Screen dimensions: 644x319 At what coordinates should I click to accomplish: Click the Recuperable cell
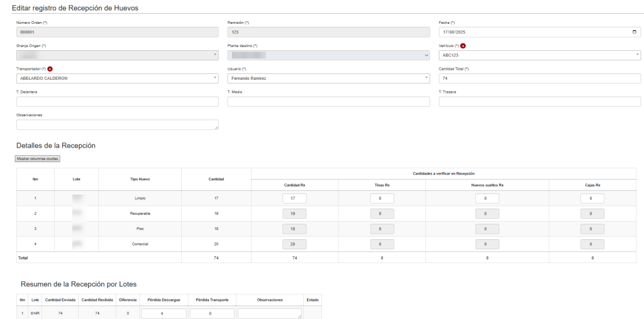(x=140, y=214)
